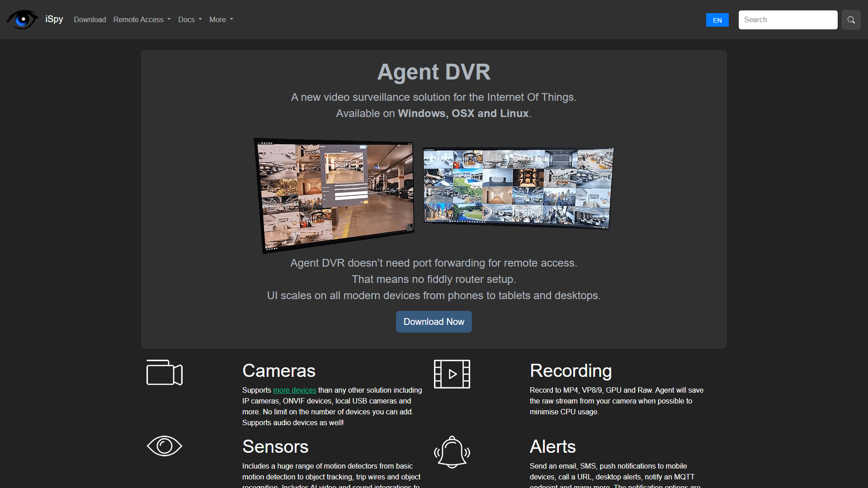Switch language with the EN button
The height and width of the screenshot is (488, 868).
click(x=717, y=20)
